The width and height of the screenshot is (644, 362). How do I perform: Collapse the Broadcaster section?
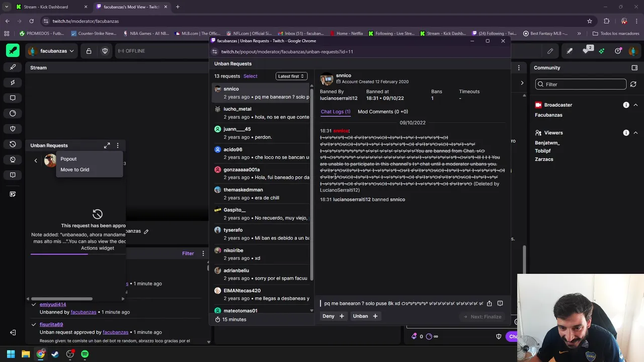[635, 105]
